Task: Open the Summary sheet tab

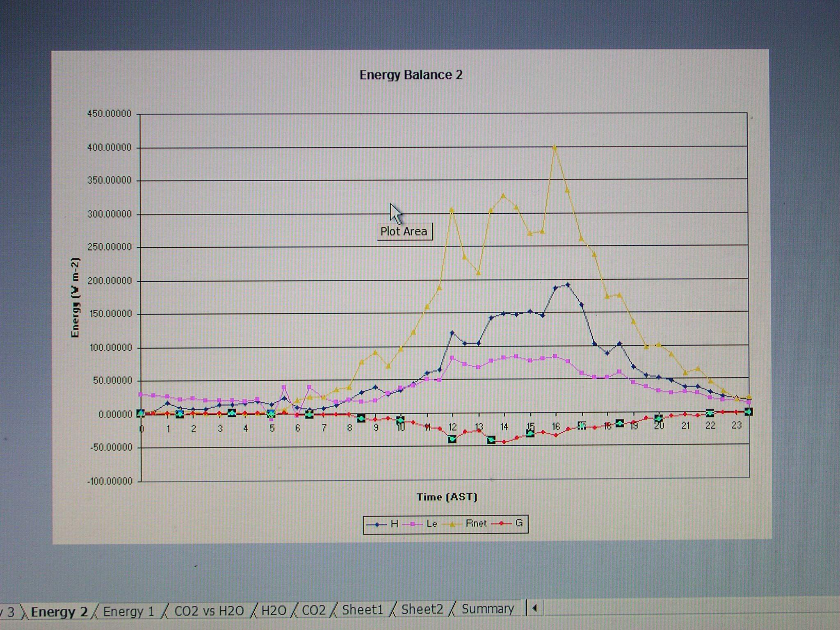Action: (487, 609)
